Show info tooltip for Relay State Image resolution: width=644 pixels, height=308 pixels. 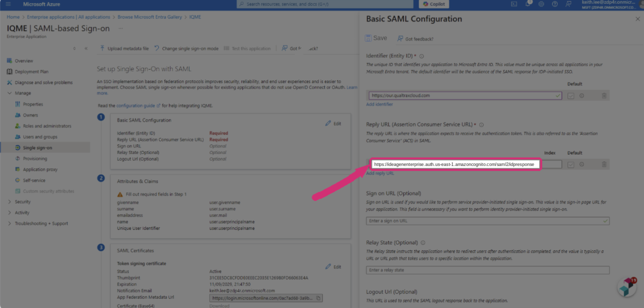[423, 243]
